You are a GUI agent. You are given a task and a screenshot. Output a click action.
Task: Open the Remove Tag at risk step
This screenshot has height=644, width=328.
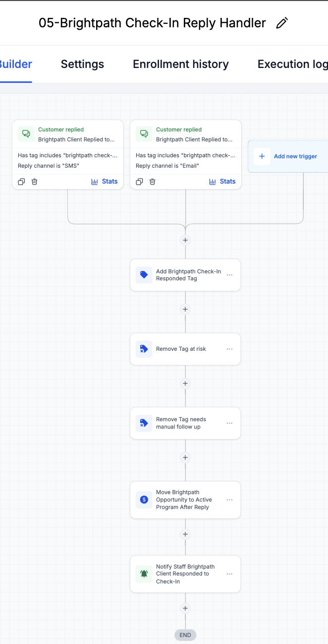(185, 349)
